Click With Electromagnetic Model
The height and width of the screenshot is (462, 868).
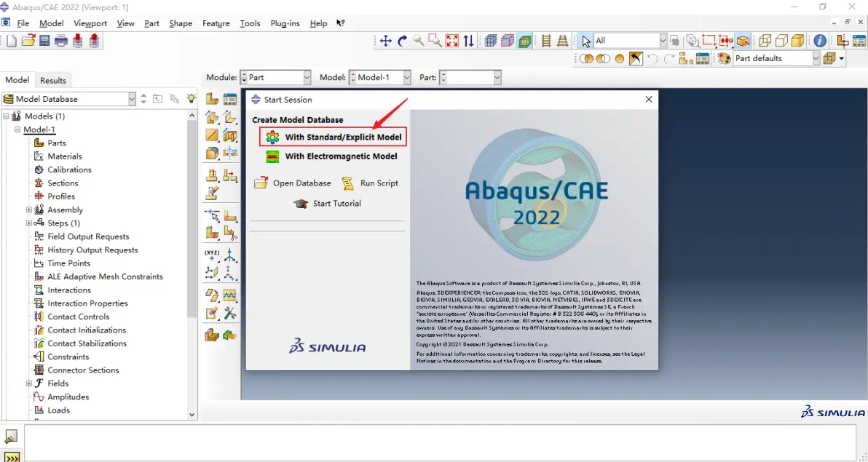tap(331, 156)
